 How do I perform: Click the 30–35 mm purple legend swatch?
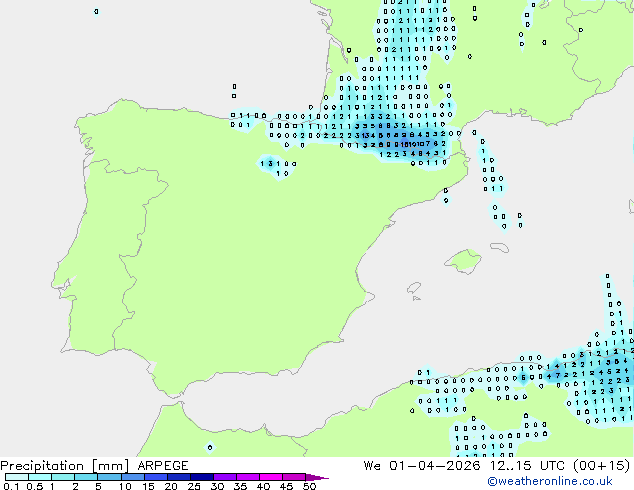pos(224,477)
